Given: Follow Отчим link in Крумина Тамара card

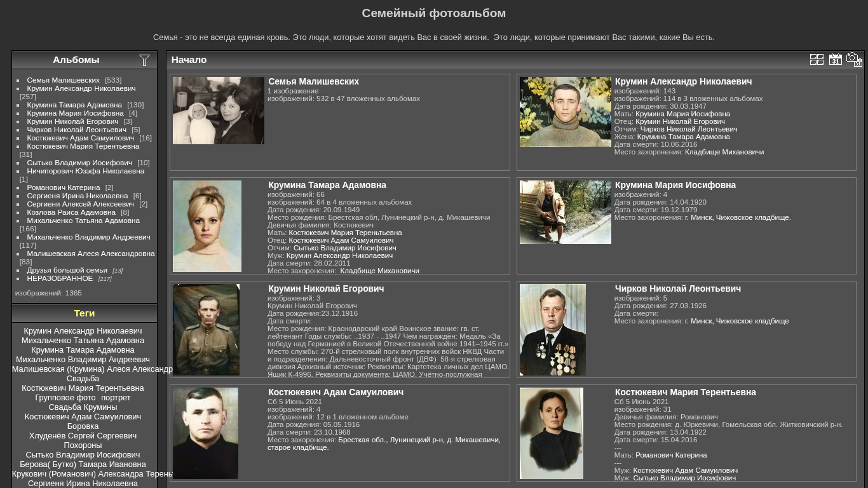Looking at the screenshot, I should pyautogui.click(x=345, y=248).
